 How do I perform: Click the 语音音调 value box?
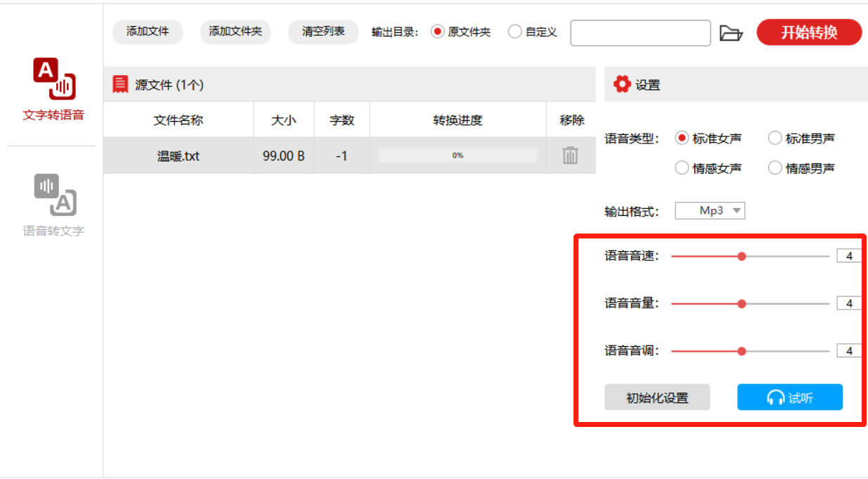pos(849,351)
